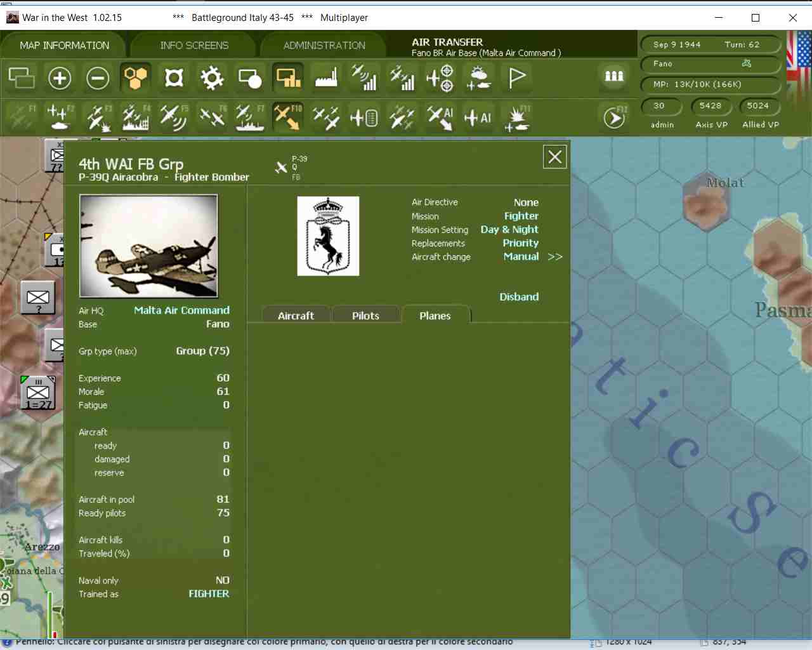Zoom in the map with the plus icon
Viewport: 812px width, 650px height.
click(x=60, y=78)
